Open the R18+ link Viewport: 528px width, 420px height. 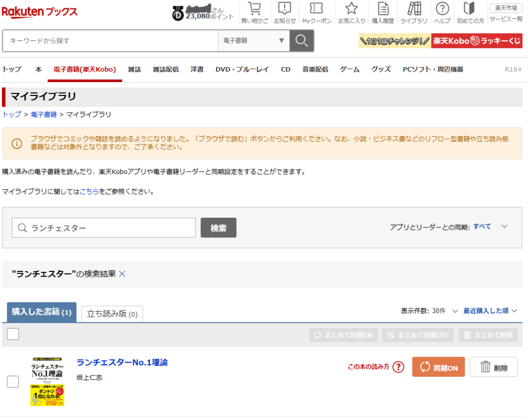(x=513, y=70)
